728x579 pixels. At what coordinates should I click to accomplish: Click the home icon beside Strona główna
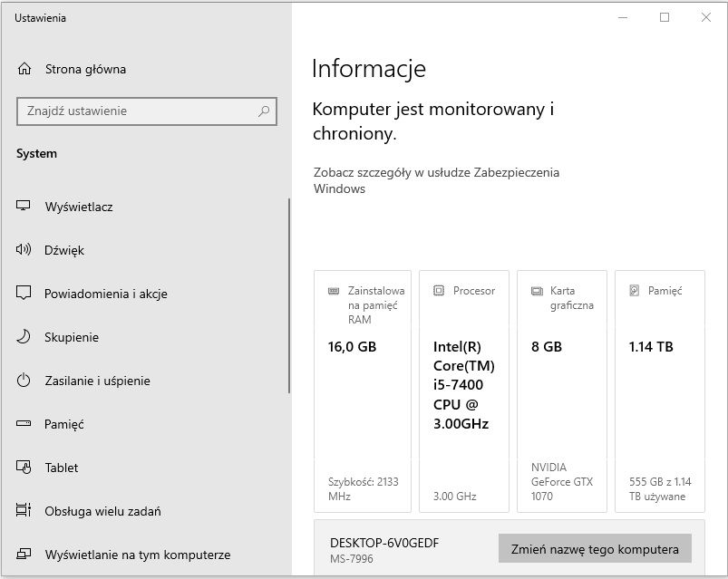point(24,69)
